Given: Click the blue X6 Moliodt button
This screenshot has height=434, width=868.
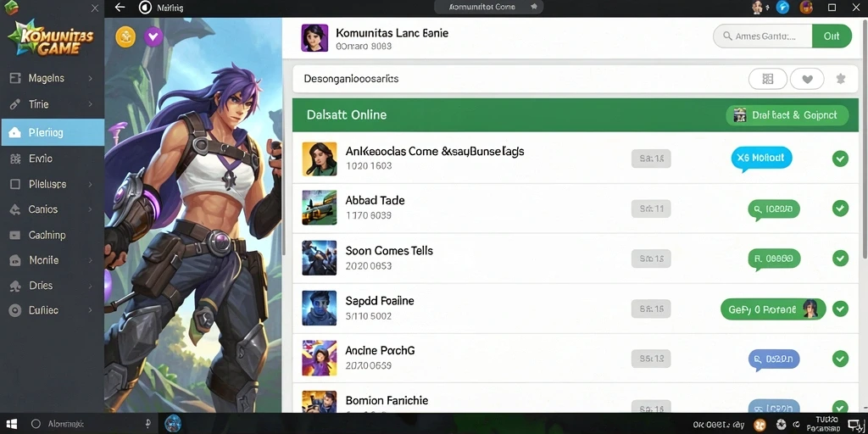Looking at the screenshot, I should coord(761,158).
